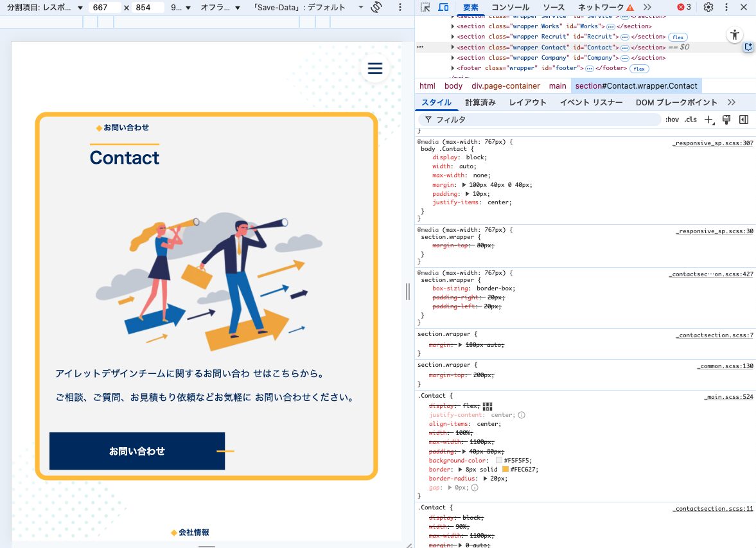Toggle the computed styles sidebar icon
This screenshot has height=548, width=756.
tap(744, 119)
